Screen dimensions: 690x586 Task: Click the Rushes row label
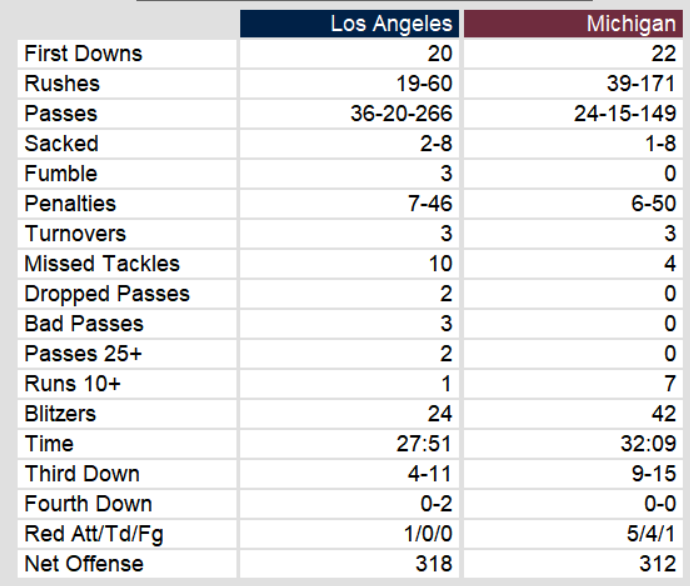tap(62, 84)
